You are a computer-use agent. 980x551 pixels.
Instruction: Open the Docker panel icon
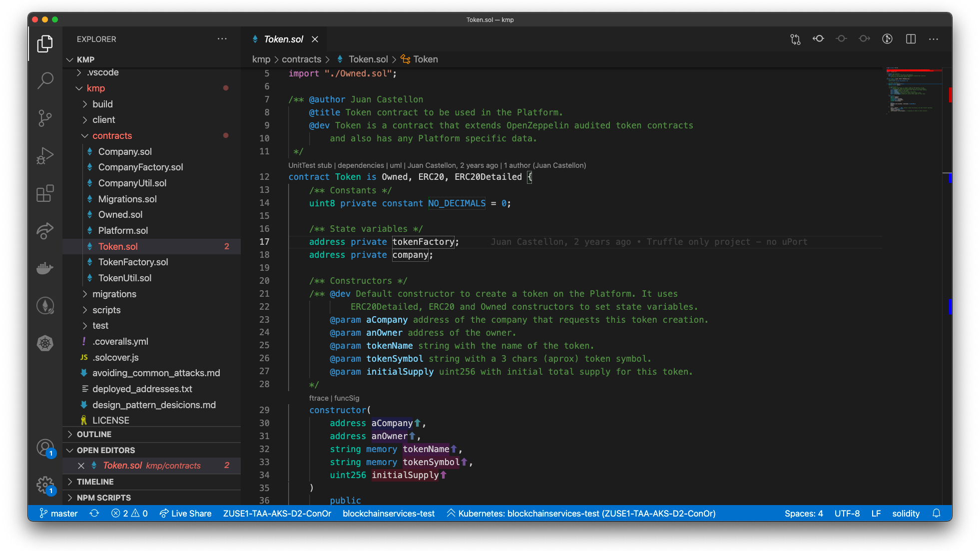point(45,268)
